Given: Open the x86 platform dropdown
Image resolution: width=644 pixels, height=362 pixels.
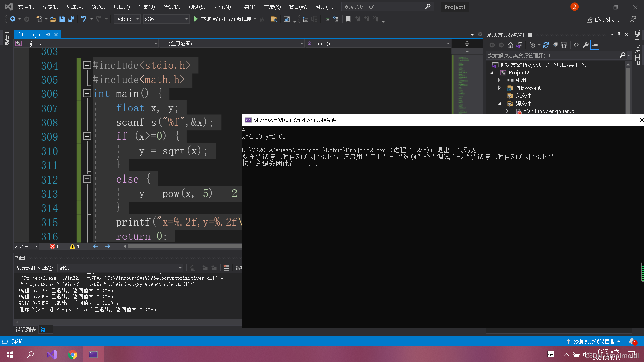Looking at the screenshot, I should coord(166,19).
